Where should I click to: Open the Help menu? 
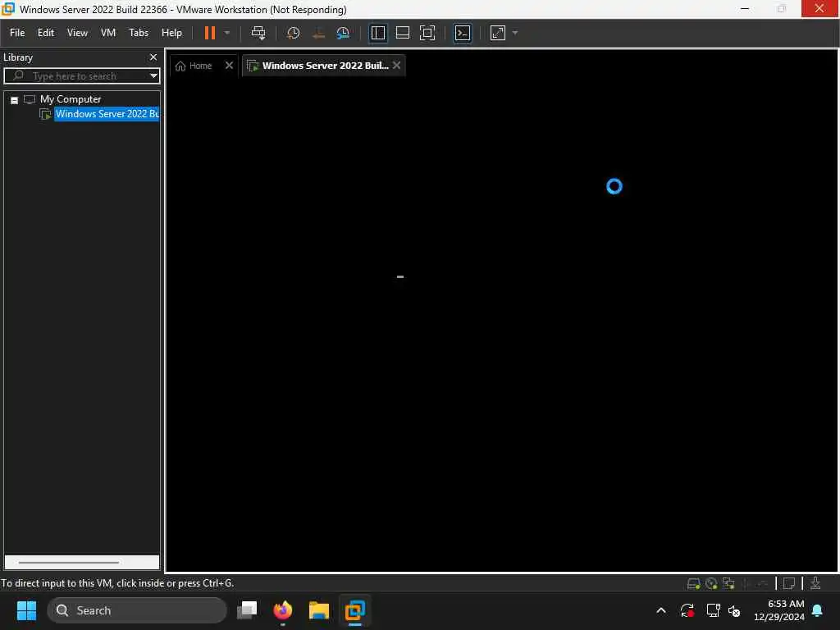171,33
